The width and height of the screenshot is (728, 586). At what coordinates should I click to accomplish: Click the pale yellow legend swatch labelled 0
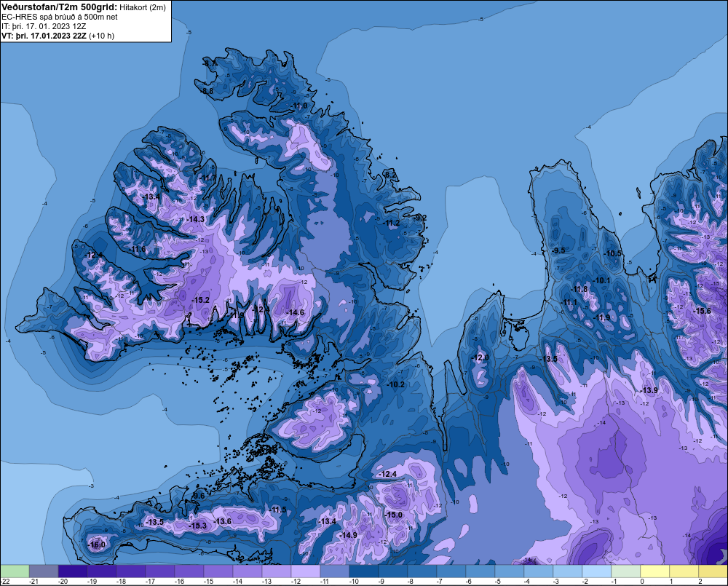coord(654,571)
